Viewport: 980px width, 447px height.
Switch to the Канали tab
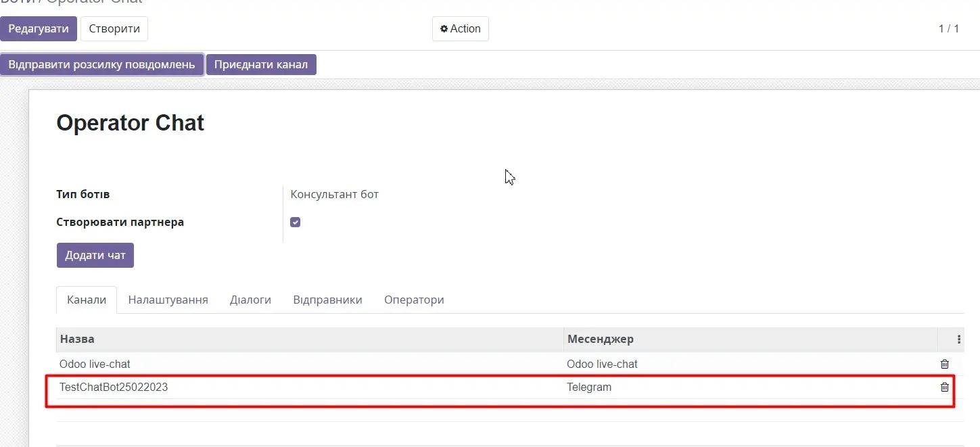[x=87, y=300]
